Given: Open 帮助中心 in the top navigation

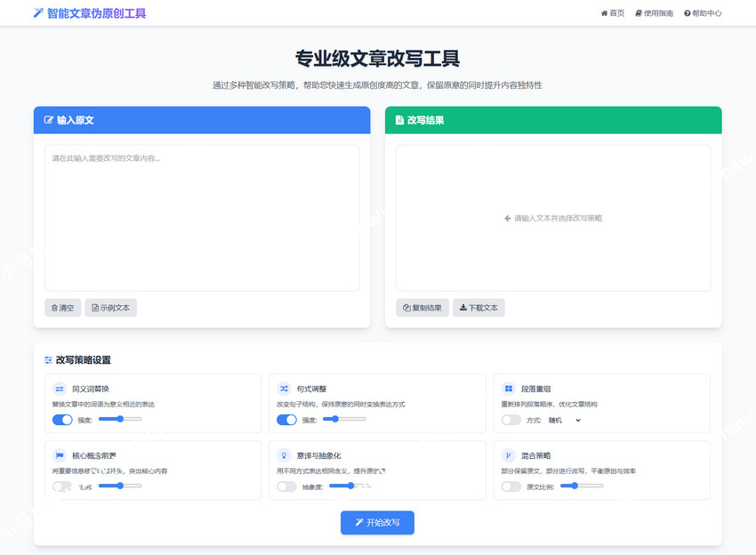Looking at the screenshot, I should 703,13.
